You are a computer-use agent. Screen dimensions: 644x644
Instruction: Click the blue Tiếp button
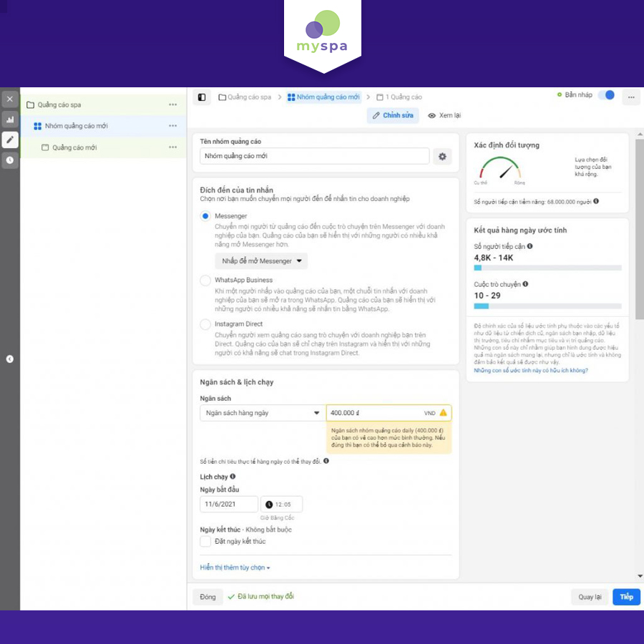tap(626, 597)
